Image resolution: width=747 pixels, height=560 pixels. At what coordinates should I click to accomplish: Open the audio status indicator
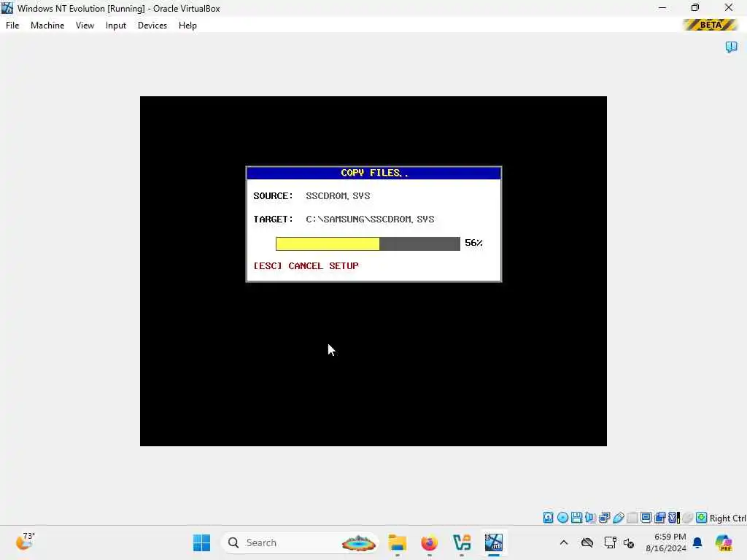pos(590,518)
